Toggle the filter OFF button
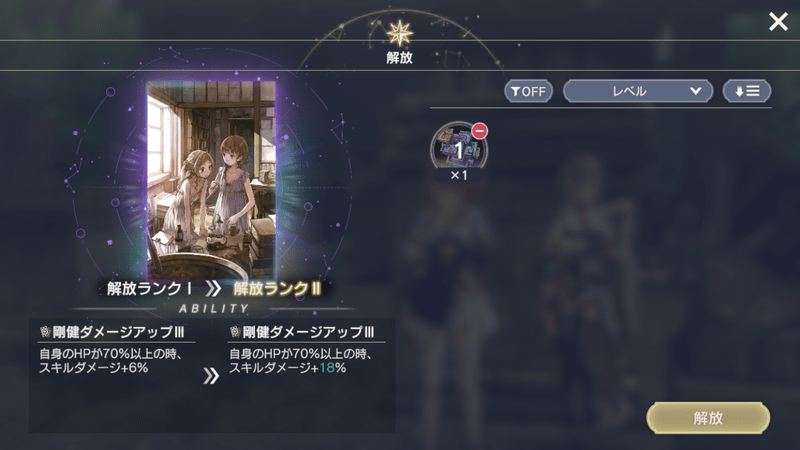The height and width of the screenshot is (450, 800). pos(529,91)
